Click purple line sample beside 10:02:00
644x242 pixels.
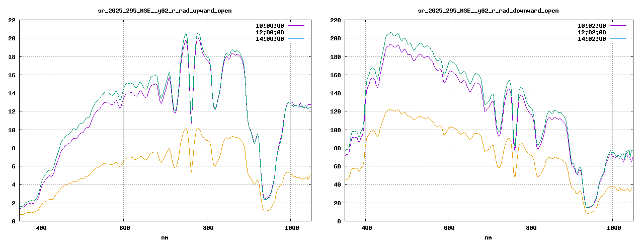pyautogui.click(x=618, y=26)
